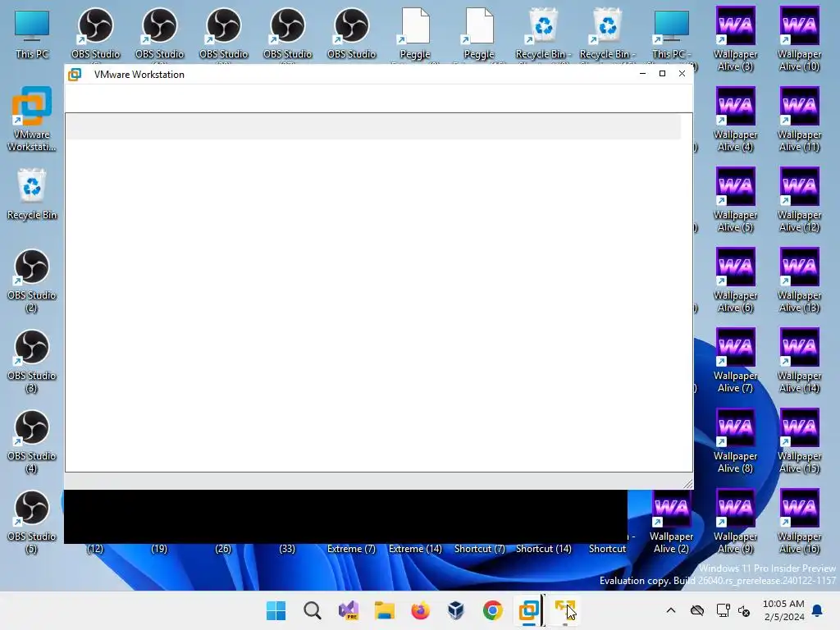The width and height of the screenshot is (840, 630).
Task: Open taskbar Search
Action: point(313,610)
